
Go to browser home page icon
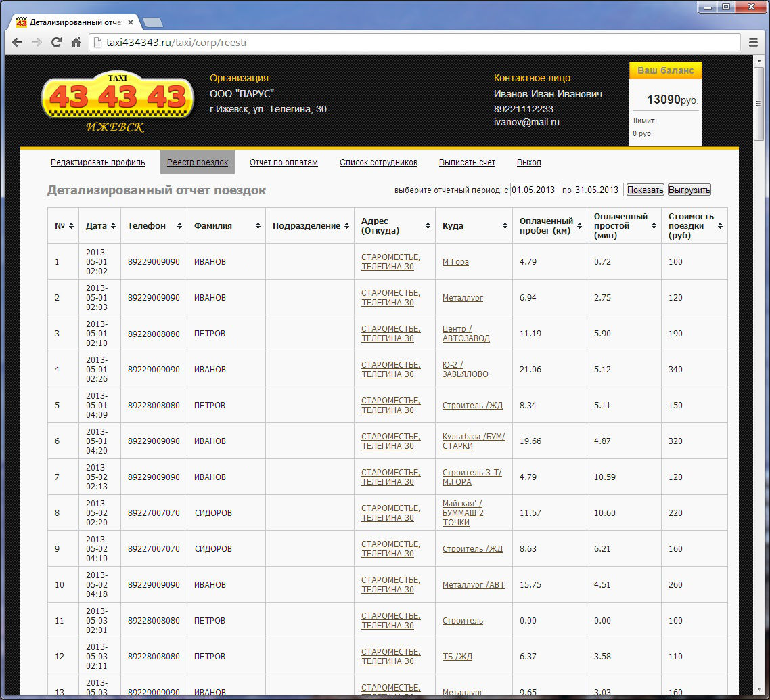[x=76, y=42]
